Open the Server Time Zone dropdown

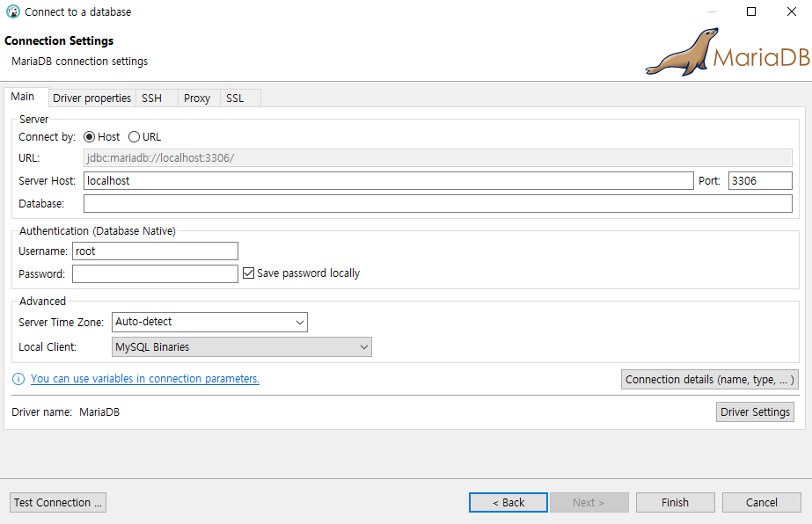(x=209, y=322)
